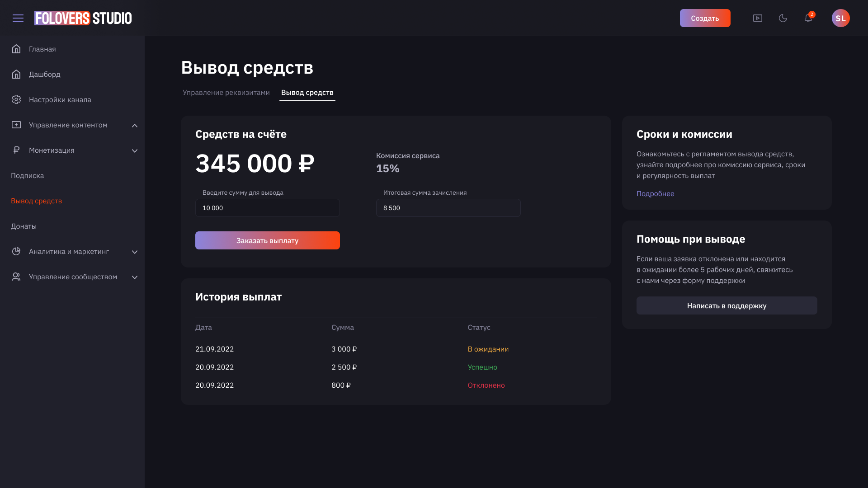Select the Вывод средств tab
868x488 pixels.
coord(307,92)
